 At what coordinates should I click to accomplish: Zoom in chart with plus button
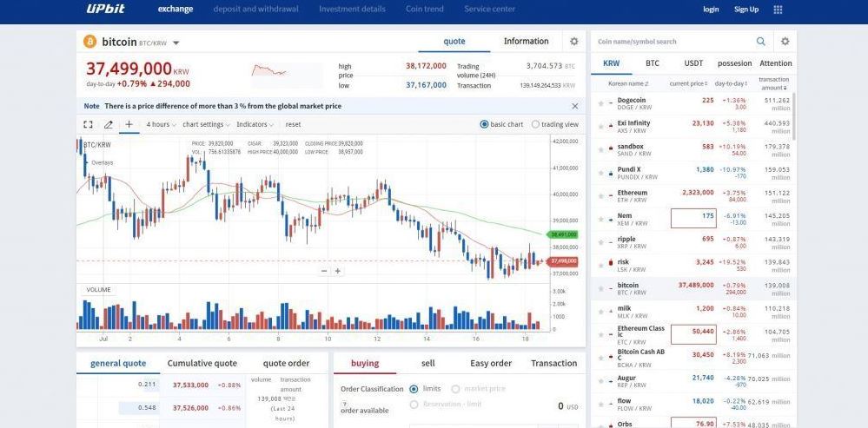pyautogui.click(x=338, y=271)
